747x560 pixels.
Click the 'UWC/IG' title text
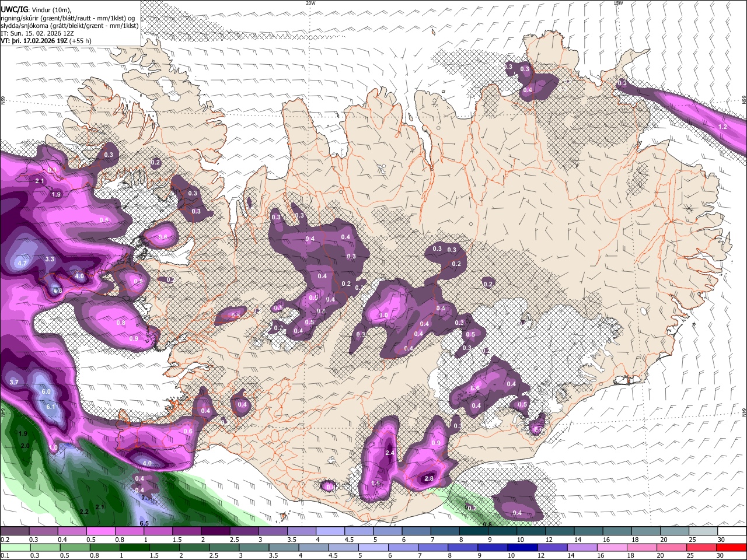(14, 9)
